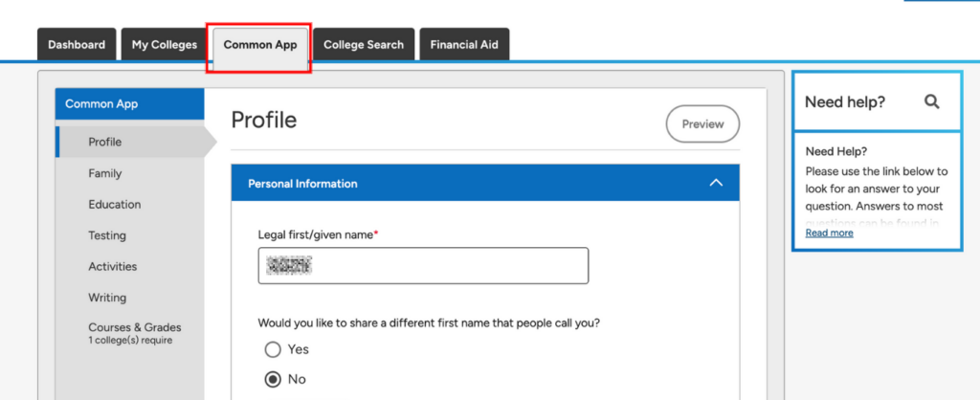
Task: Click the search magnifier icon in Need help
Action: tap(931, 101)
